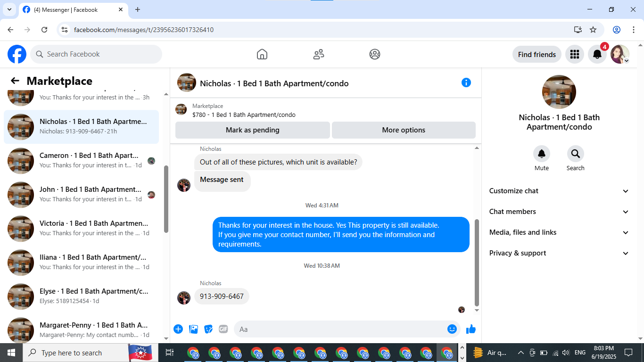Click the blue "Thanks for your interest" message

tap(341, 235)
